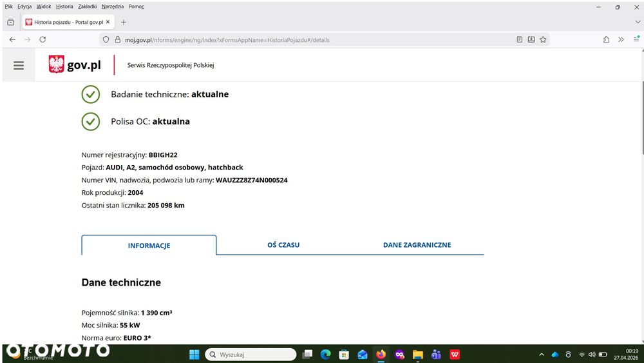The image size is (644, 363).
Task: Click the Firefox taskbar icon
Action: pos(381,355)
